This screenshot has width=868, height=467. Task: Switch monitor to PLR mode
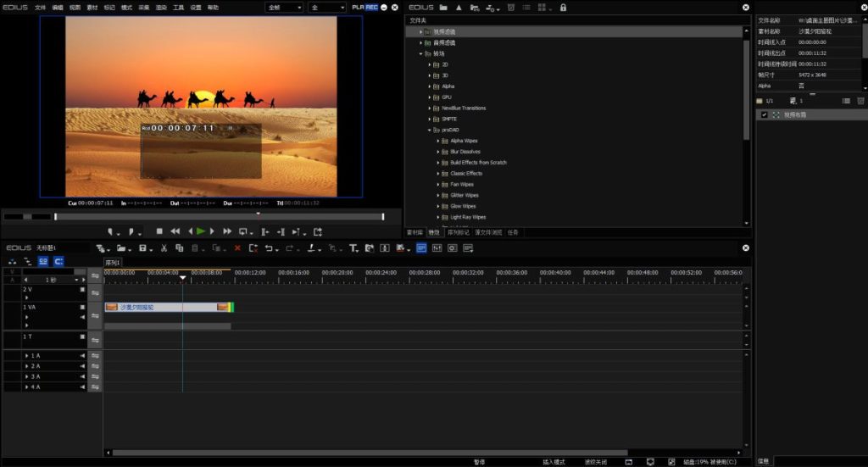click(358, 7)
